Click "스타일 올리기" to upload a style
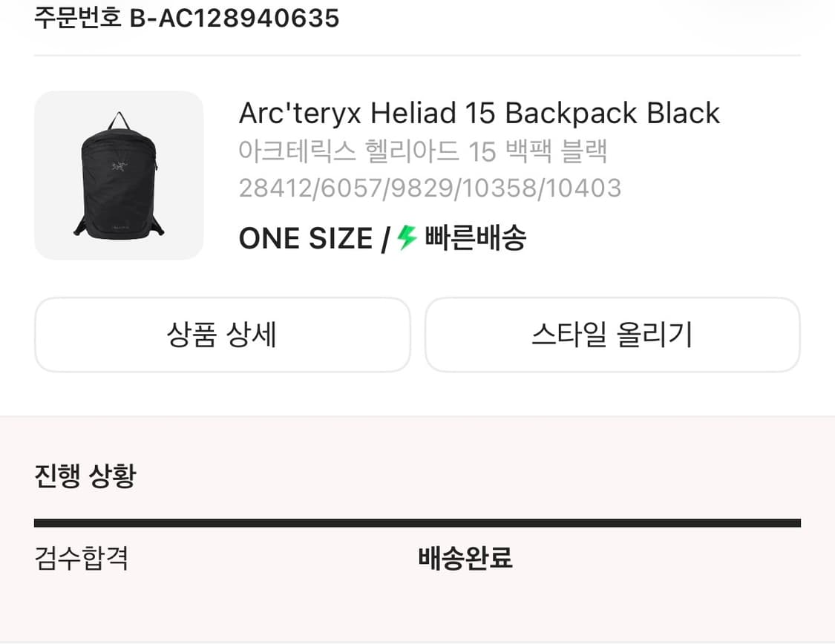The height and width of the screenshot is (644, 835). click(x=612, y=335)
